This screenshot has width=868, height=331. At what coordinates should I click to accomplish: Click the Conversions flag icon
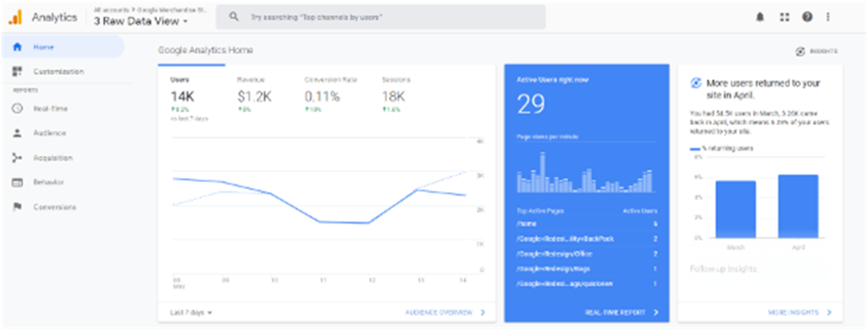[17, 207]
